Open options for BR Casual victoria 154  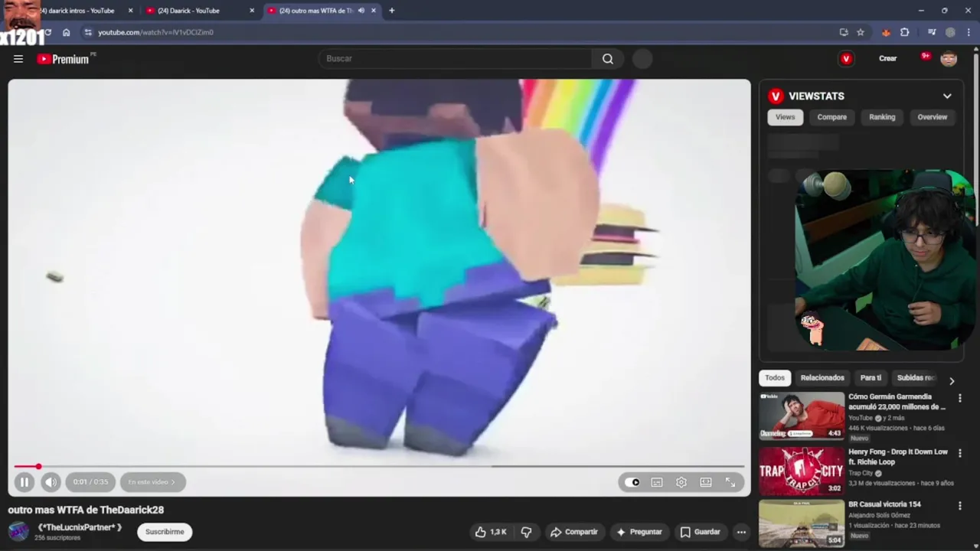(959, 506)
